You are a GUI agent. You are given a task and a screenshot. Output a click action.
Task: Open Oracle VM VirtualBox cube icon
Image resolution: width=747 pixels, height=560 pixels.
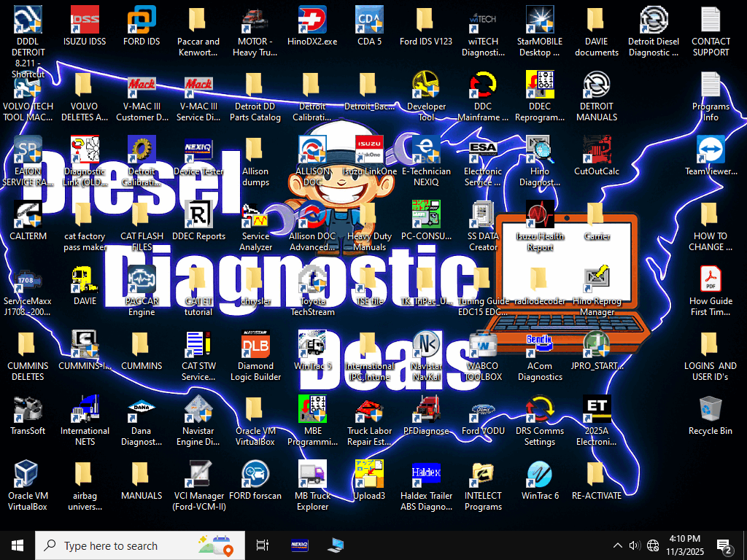(x=28, y=475)
